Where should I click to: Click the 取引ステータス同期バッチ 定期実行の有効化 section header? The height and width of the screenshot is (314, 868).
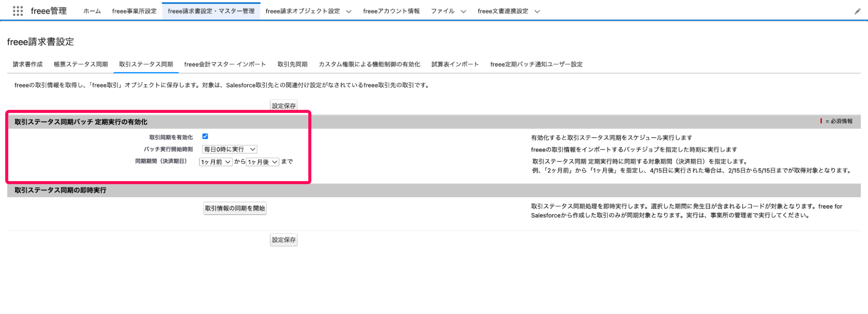click(81, 122)
